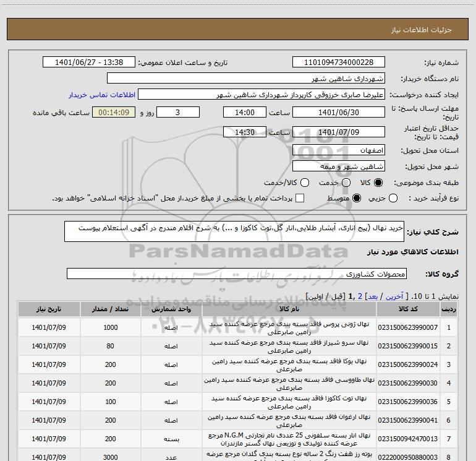Click the need number field 1101094734000228

339,62
